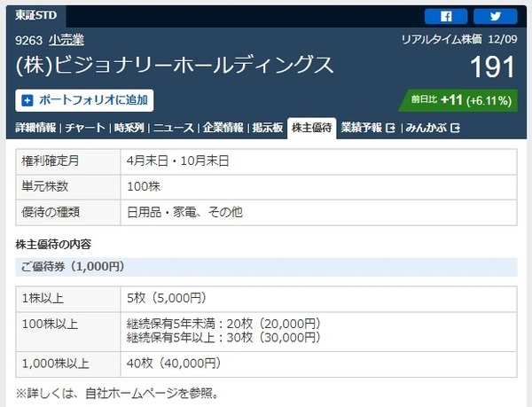
Task: Open the external-link icon next to 業績予報
Action: coord(391,129)
